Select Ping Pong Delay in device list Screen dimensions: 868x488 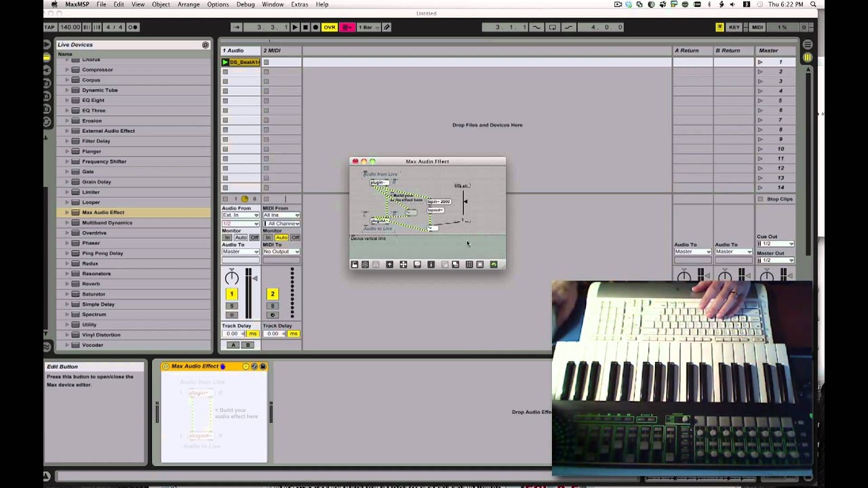click(102, 253)
